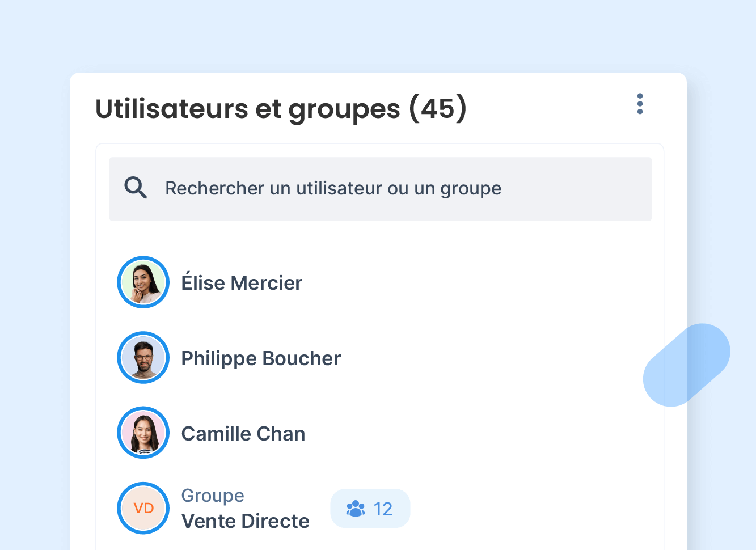Open Élise Mercier's user entry
756x550 pixels.
[x=242, y=282]
